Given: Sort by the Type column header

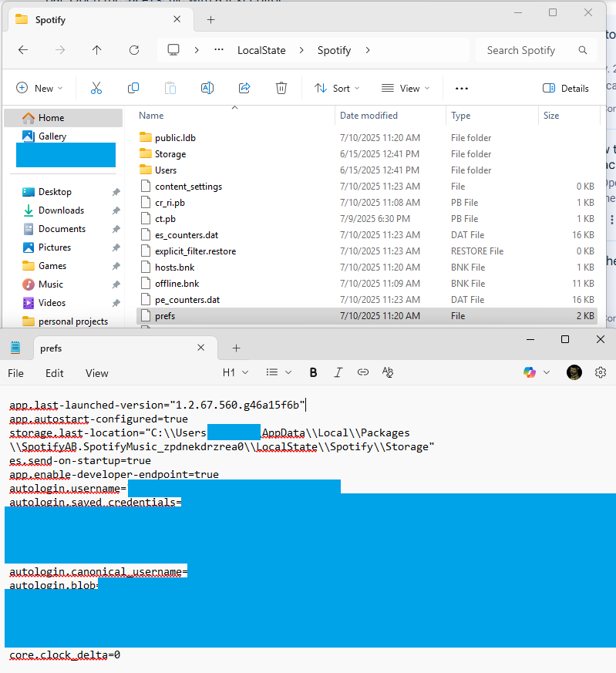Looking at the screenshot, I should pos(493,116).
